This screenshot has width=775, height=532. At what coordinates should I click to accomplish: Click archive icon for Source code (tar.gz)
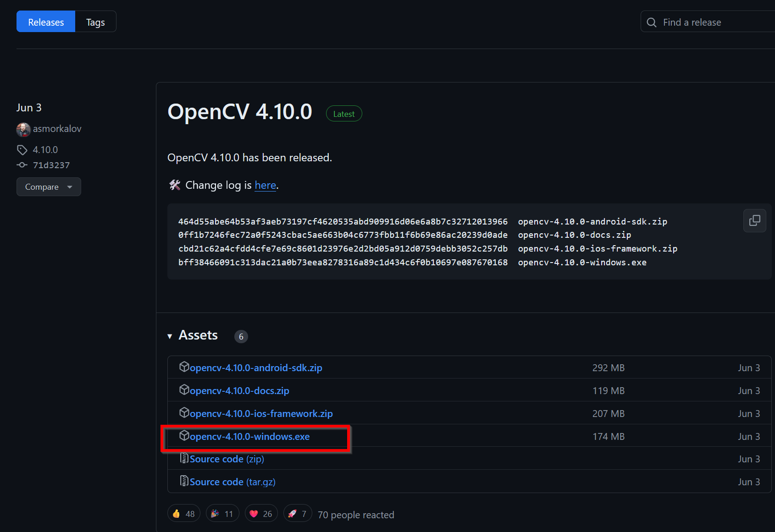(x=184, y=481)
